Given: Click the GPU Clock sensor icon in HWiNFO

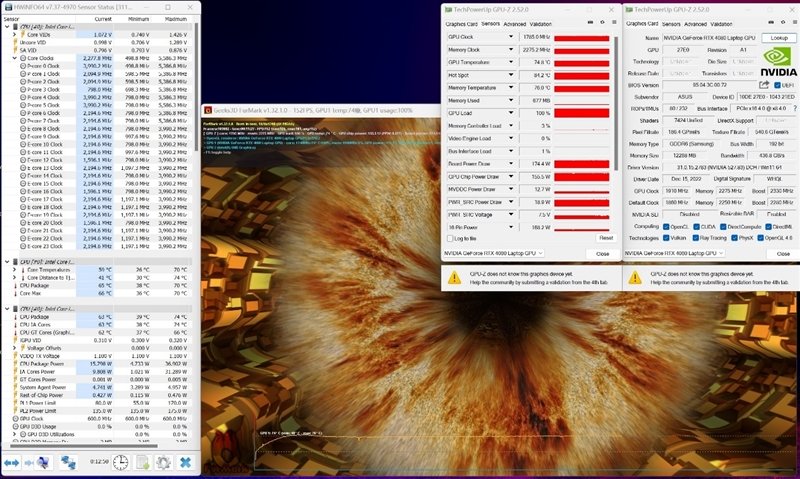Looking at the screenshot, I should tap(16, 418).
